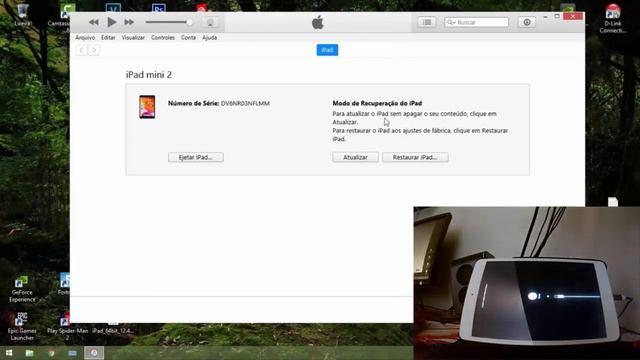Click the Restaurar iPad button
Image resolution: width=640 pixels, height=360 pixels.
coord(415,157)
